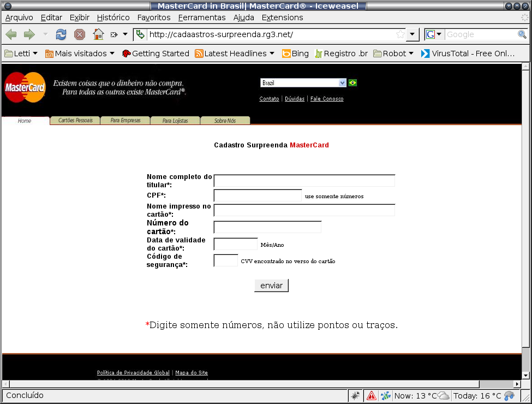Click the Número do cartão field
532x404 pixels.
267,227
